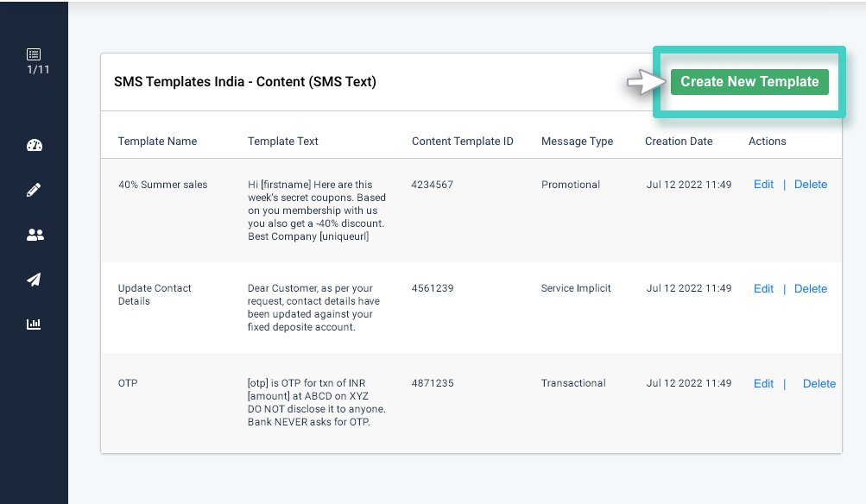Click the paper plane send icon
Screen dimensions: 866x504
click(x=34, y=280)
